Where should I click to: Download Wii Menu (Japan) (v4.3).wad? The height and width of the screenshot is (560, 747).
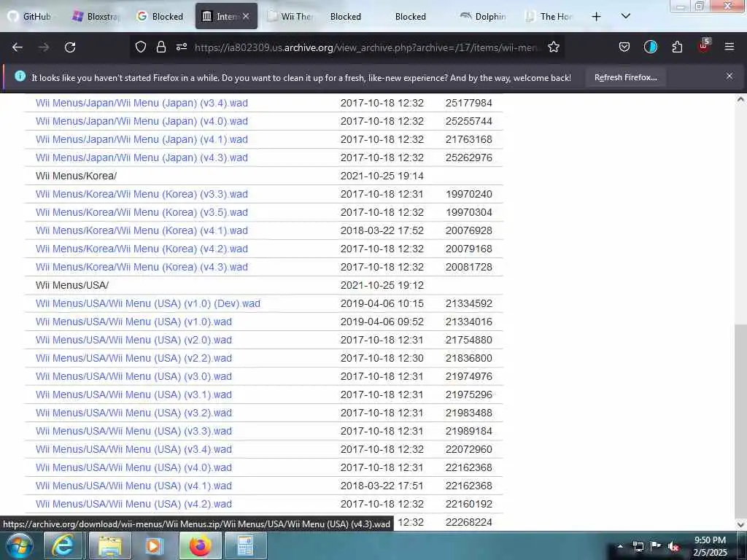coord(142,157)
